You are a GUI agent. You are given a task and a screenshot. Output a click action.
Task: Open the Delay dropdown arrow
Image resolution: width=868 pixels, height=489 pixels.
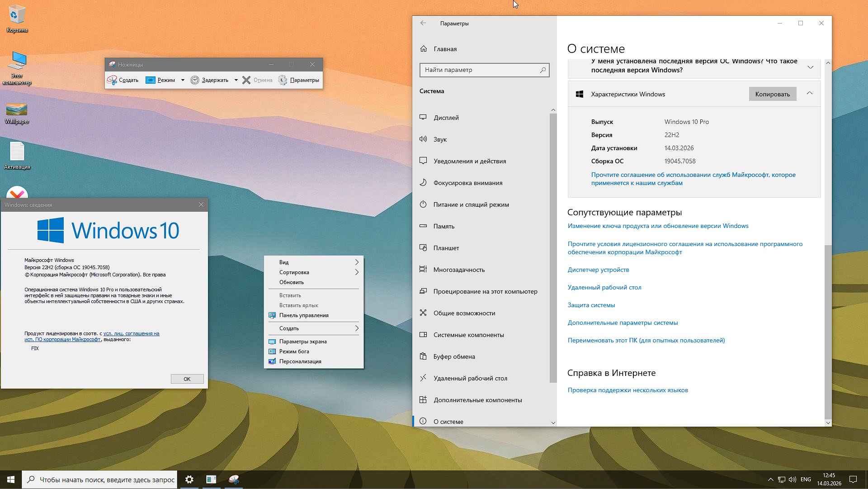236,80
